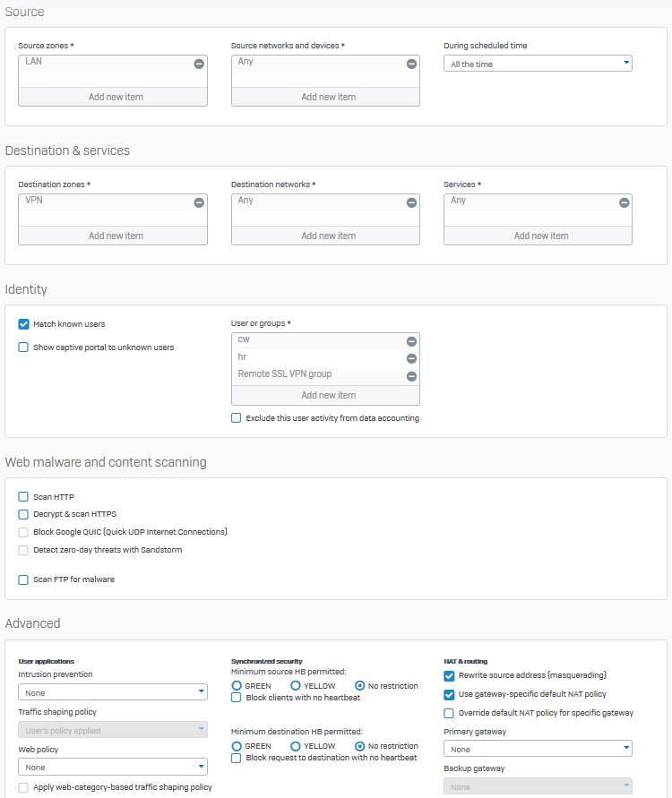Open the Web policy dropdown

click(113, 767)
